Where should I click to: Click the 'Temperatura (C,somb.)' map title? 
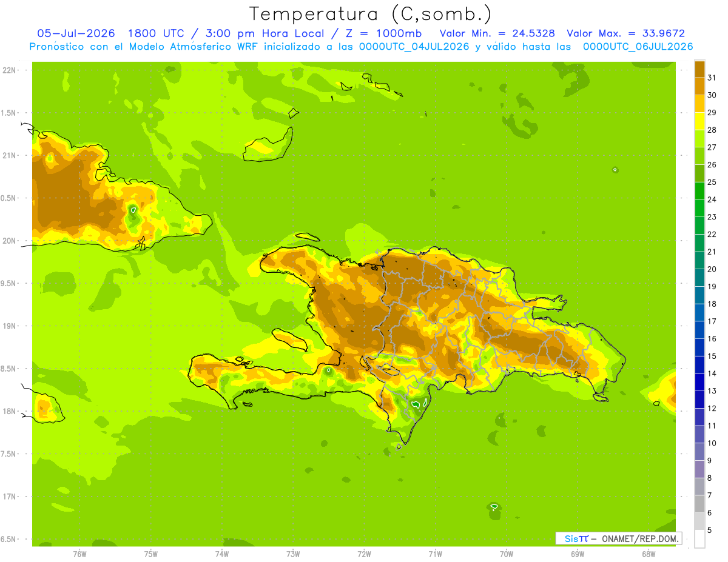(x=371, y=14)
